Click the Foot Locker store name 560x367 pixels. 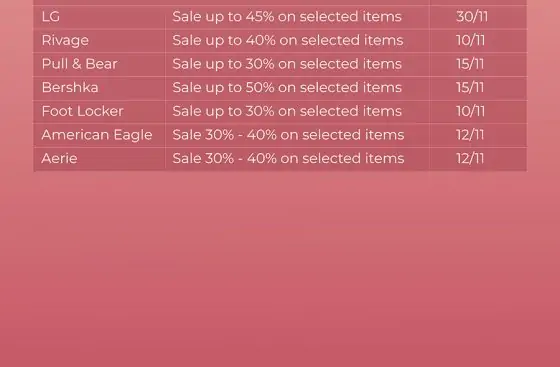click(x=82, y=111)
